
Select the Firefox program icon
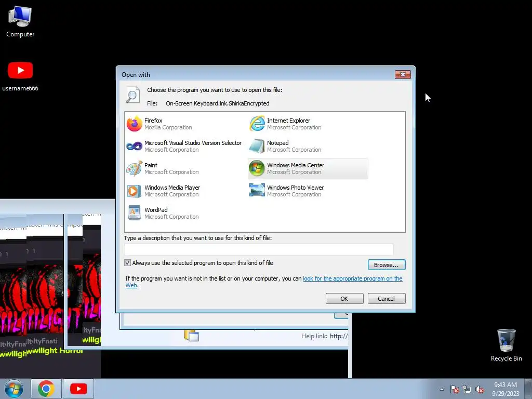pyautogui.click(x=135, y=124)
